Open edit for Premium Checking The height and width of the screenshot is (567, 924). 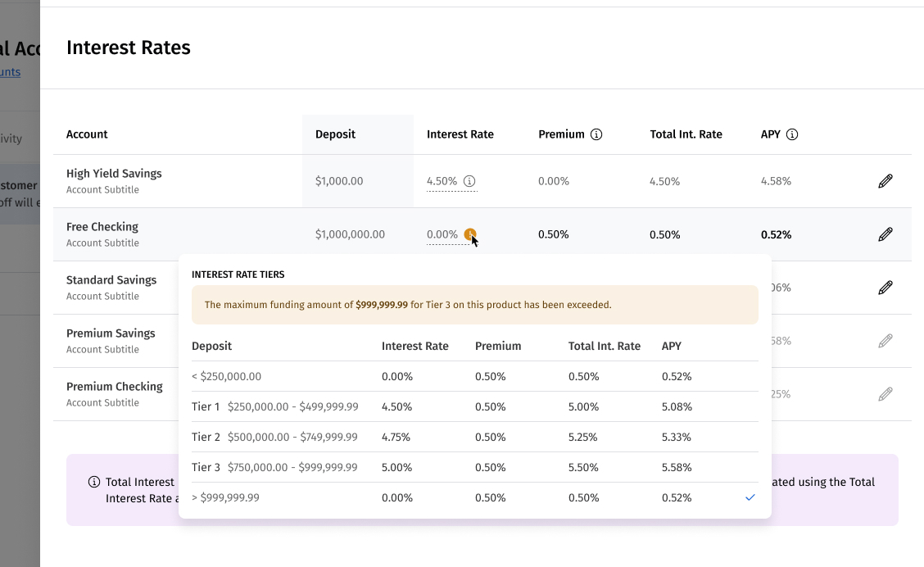tap(885, 394)
